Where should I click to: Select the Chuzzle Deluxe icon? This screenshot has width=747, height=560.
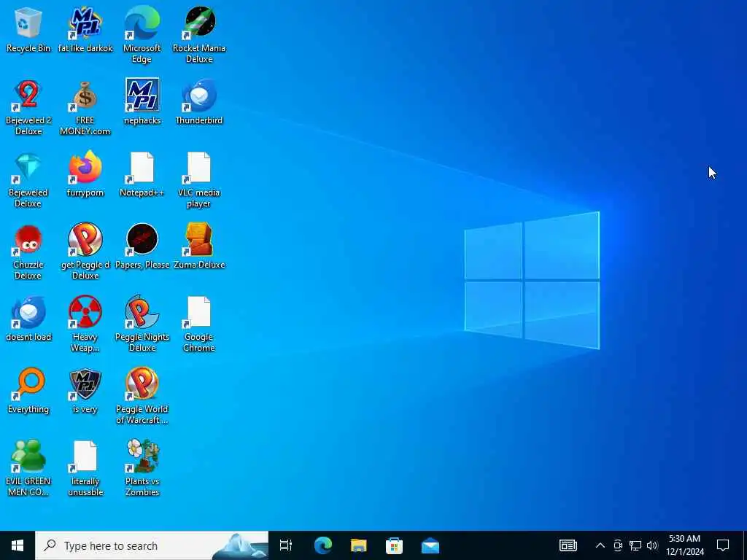tap(28, 252)
